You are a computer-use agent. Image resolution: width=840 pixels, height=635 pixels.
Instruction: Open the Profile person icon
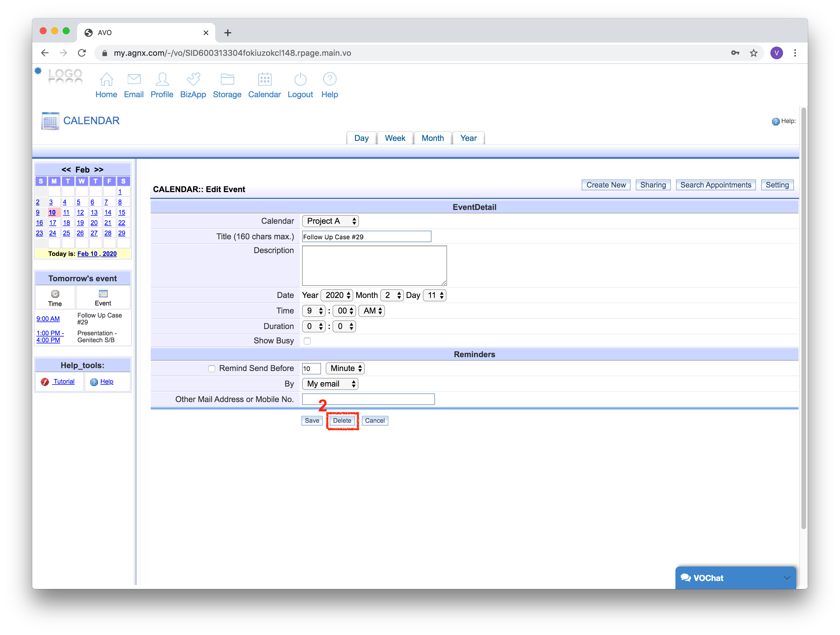click(x=162, y=79)
